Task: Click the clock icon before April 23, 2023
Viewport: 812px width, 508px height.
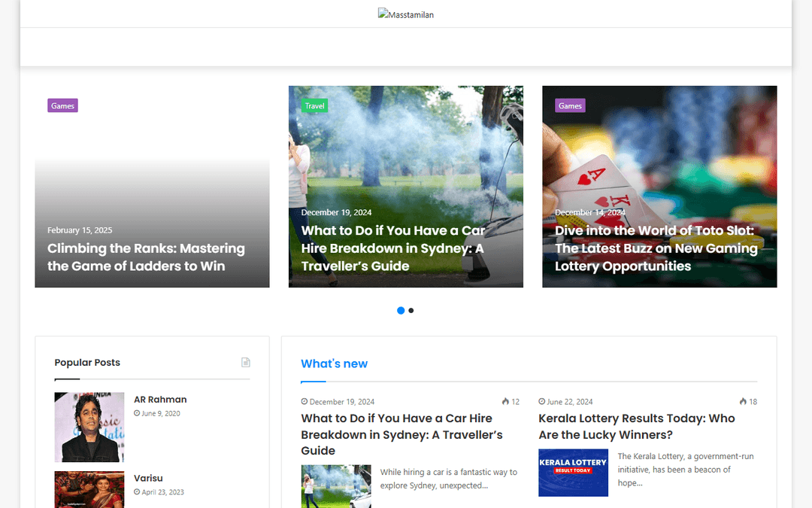Action: pos(137,492)
